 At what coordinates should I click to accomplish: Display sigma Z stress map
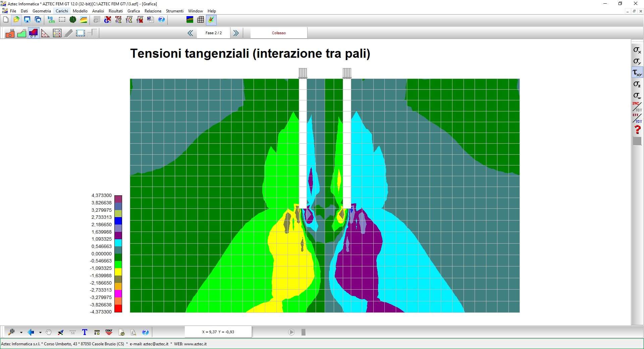637,84
